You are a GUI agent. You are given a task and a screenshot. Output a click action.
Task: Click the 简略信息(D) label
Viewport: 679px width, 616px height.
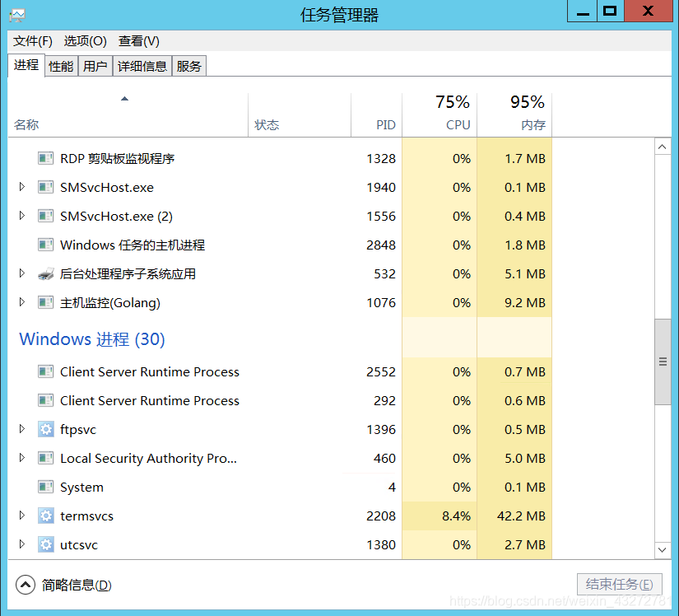[77, 586]
